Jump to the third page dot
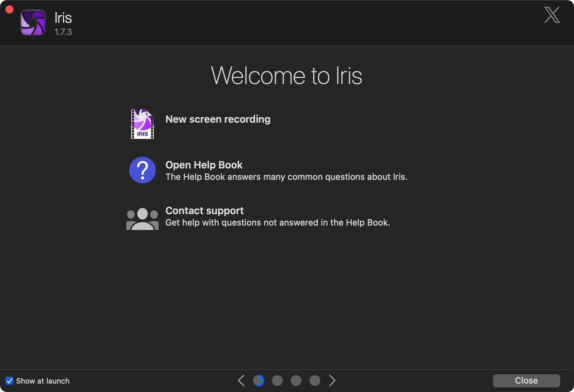The image size is (574, 392). (296, 381)
